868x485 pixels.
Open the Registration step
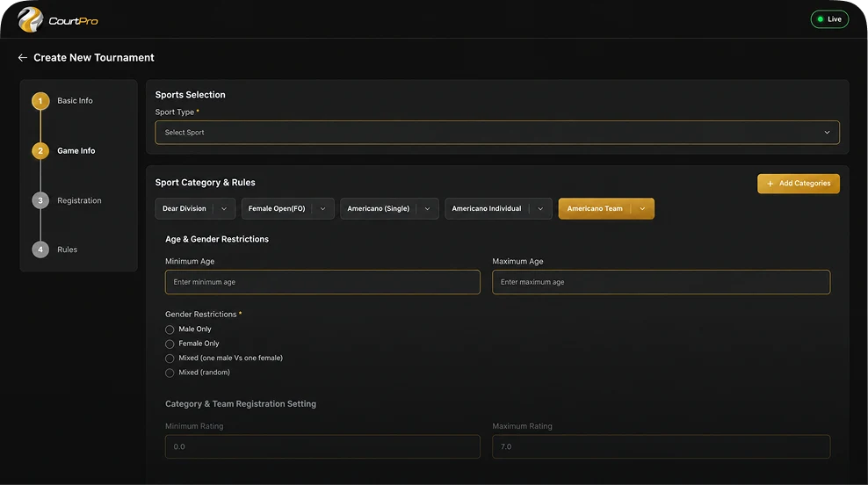pyautogui.click(x=79, y=200)
